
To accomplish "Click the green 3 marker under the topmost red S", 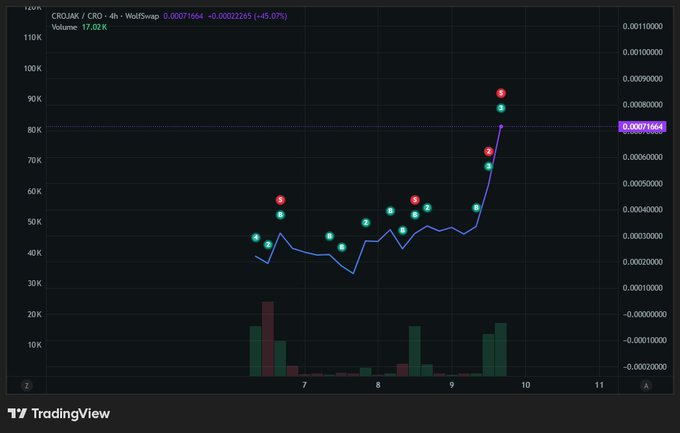I will tap(501, 108).
